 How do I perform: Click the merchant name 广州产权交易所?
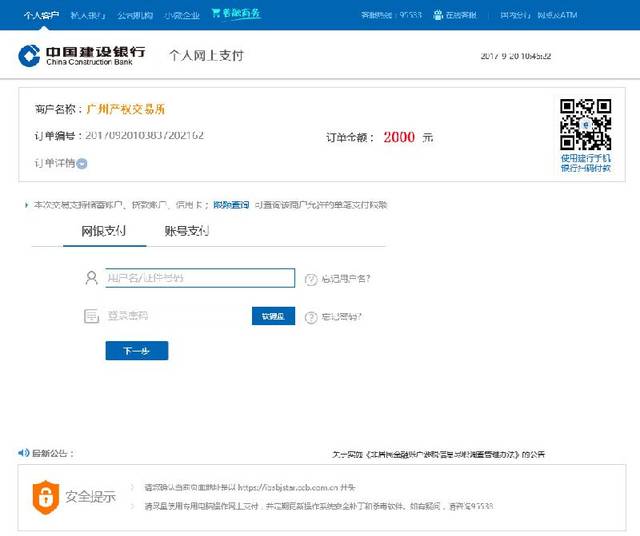tap(126, 109)
